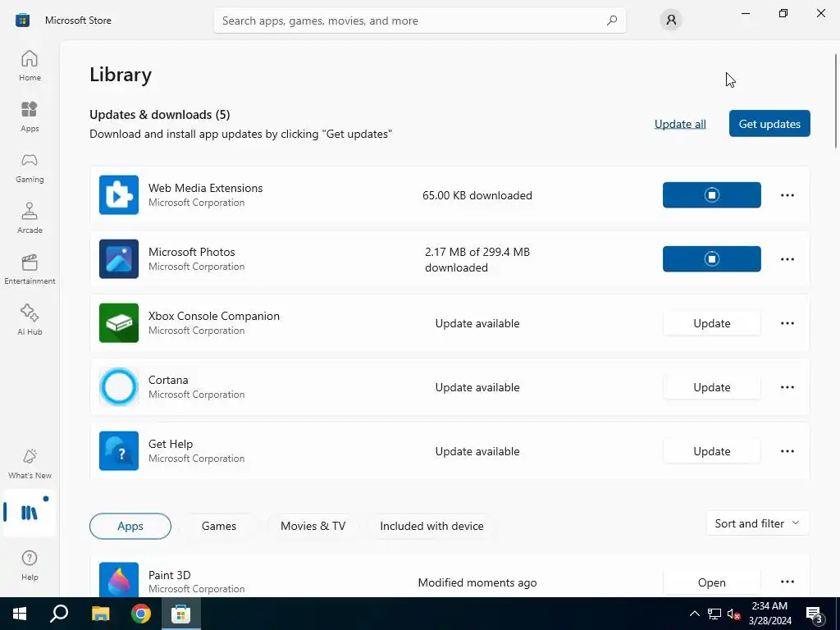Click the Xbox Console Companion title
Image resolution: width=840 pixels, height=630 pixels.
click(214, 316)
